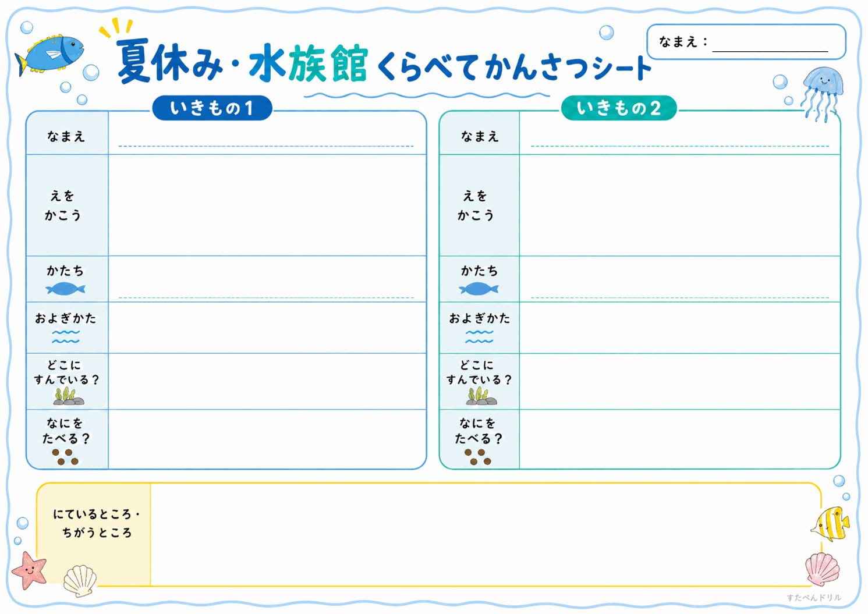
Task: Click the brown food pellets icon in いきもの1
Action: 65,457
